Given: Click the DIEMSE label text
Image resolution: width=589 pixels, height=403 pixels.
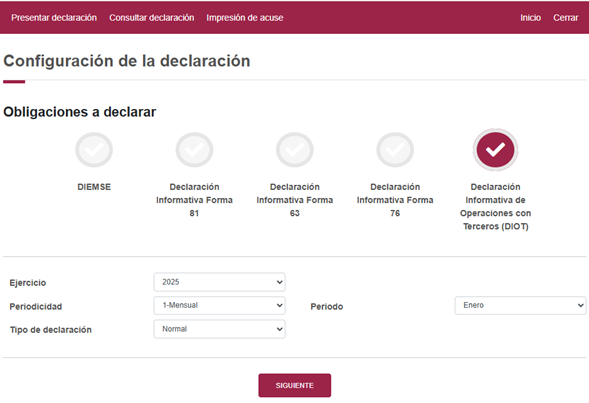Looking at the screenshot, I should (x=94, y=187).
